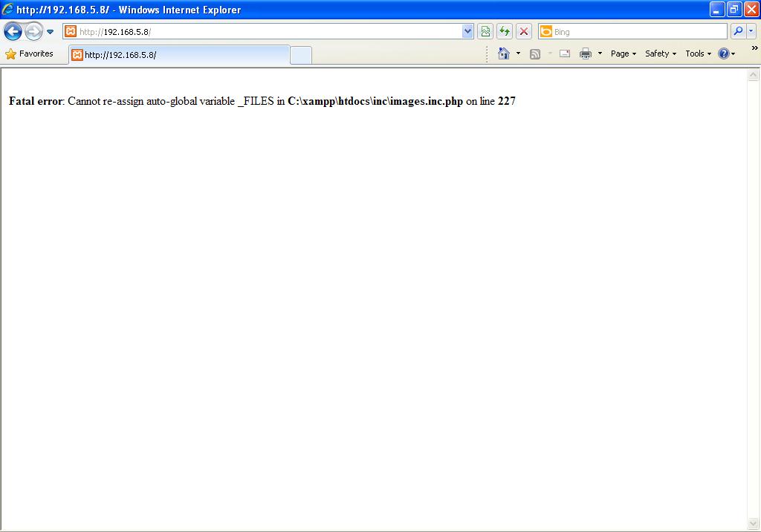Viewport: 761px width, 532px height.
Task: Open the Page menu
Action: click(624, 54)
